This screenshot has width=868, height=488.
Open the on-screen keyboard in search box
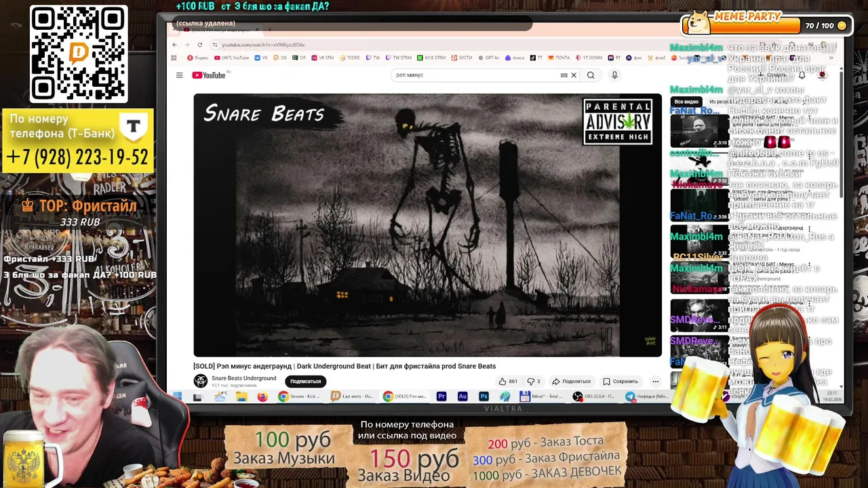coord(564,75)
